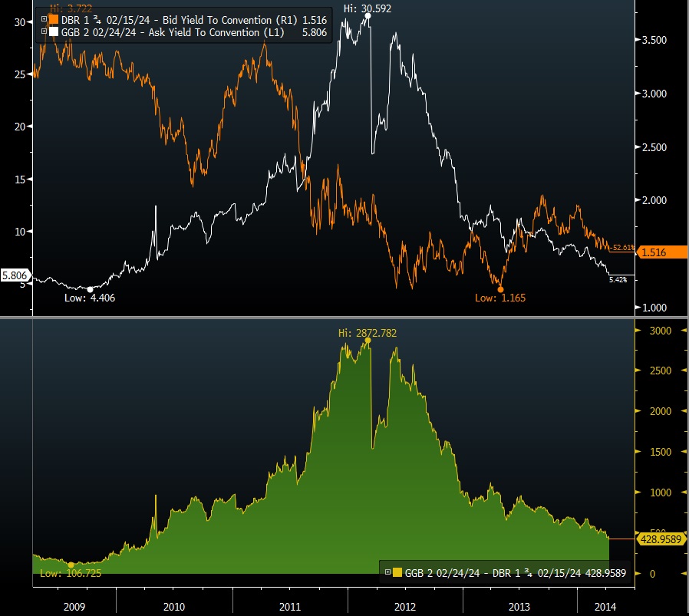Click the yellow Hi: 2872.782 marker dot
689x616 pixels.
click(x=368, y=341)
